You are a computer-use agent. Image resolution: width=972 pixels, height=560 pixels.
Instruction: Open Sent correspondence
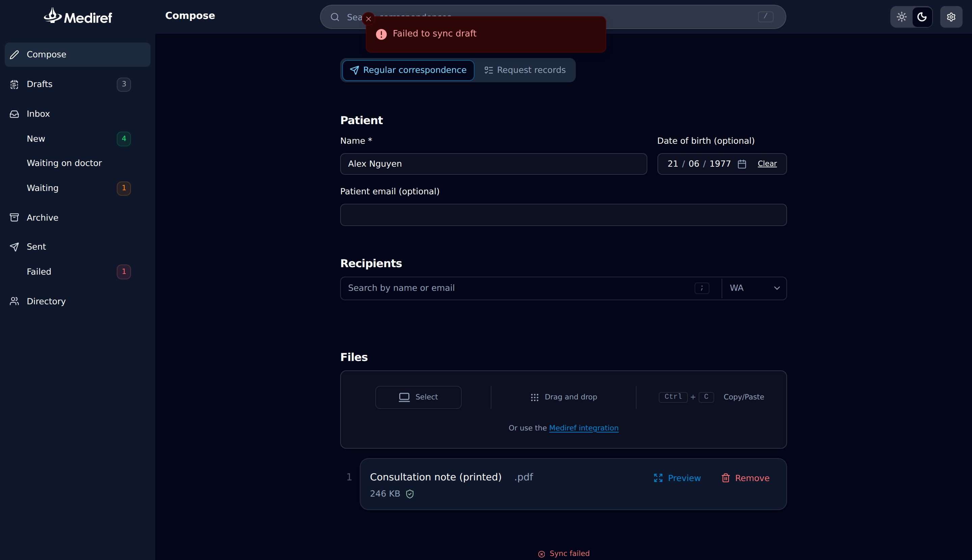[77, 247]
